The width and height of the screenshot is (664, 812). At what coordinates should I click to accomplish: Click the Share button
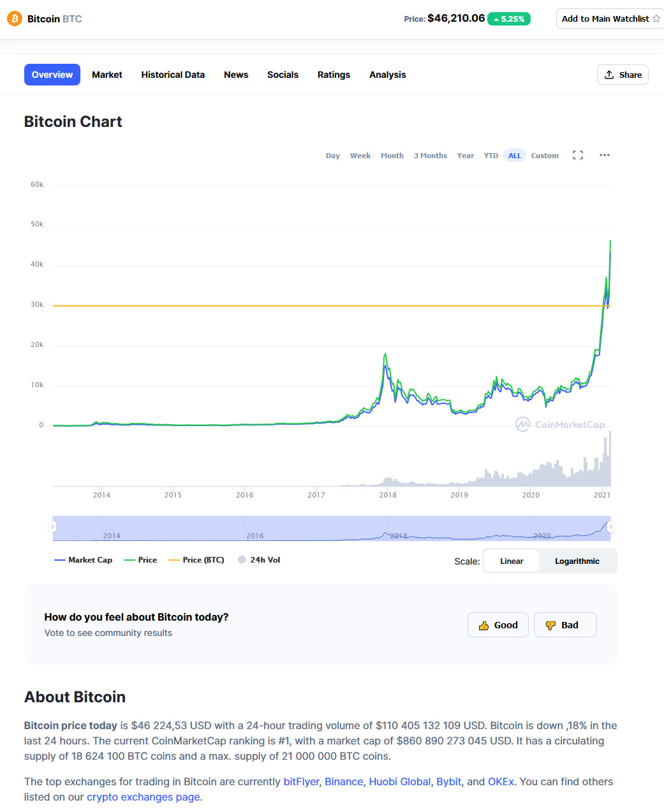point(623,75)
